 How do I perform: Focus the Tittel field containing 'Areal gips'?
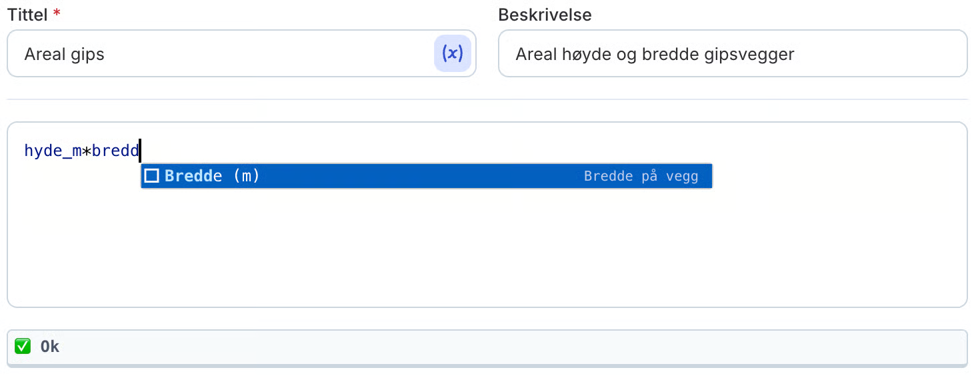click(x=241, y=53)
